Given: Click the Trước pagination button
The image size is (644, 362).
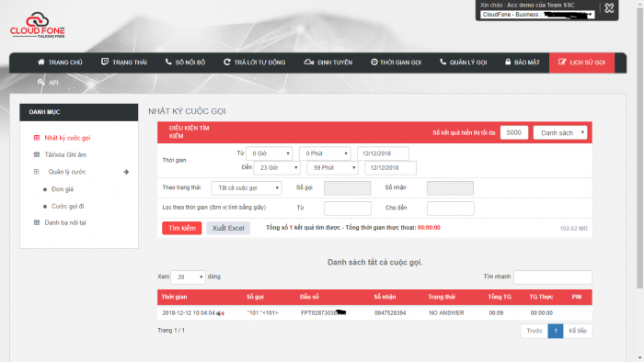Looking at the screenshot, I should 535,331.
